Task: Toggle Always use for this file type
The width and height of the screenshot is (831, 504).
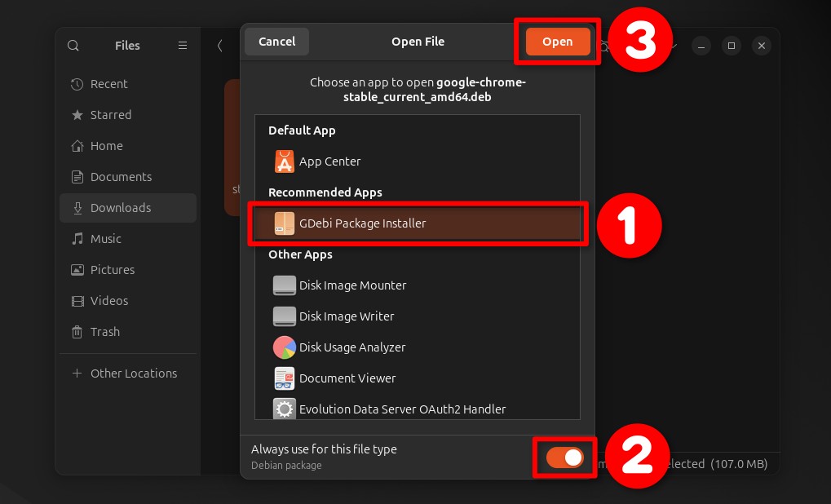Action: click(565, 458)
